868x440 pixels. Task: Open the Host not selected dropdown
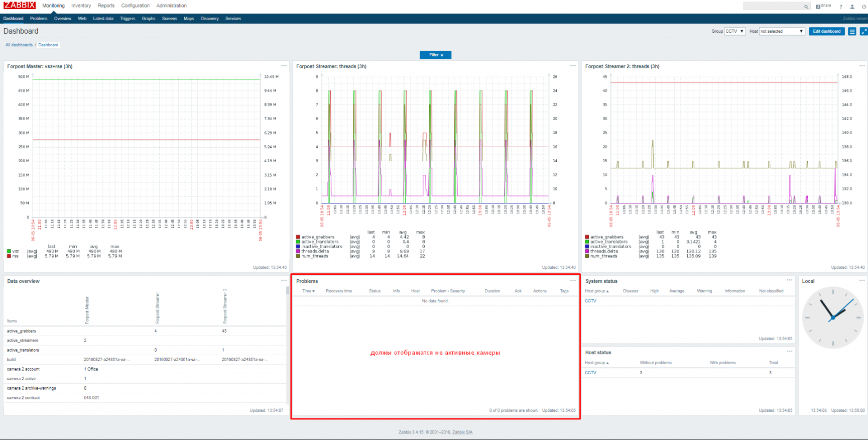point(782,31)
